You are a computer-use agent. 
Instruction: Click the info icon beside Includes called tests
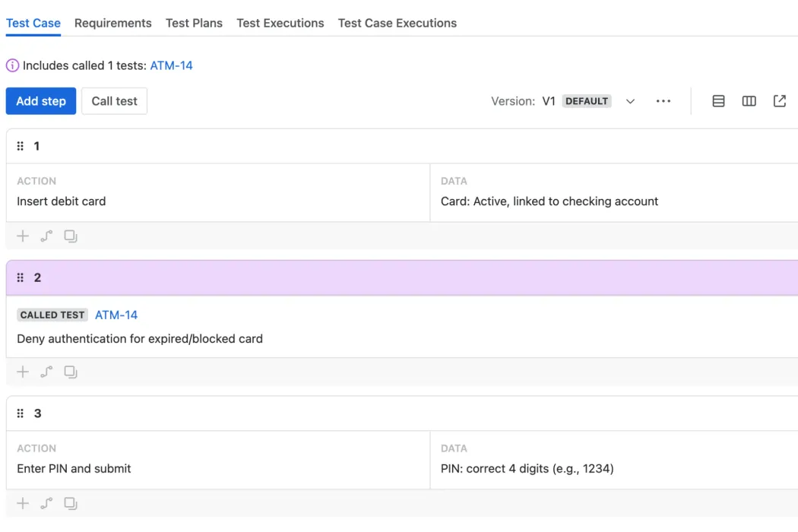click(12, 66)
